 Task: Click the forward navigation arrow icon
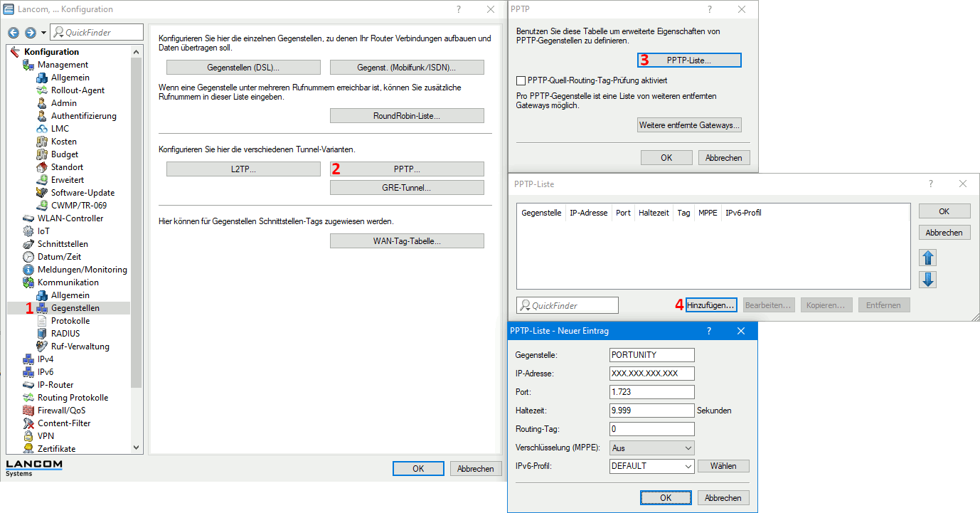point(30,33)
